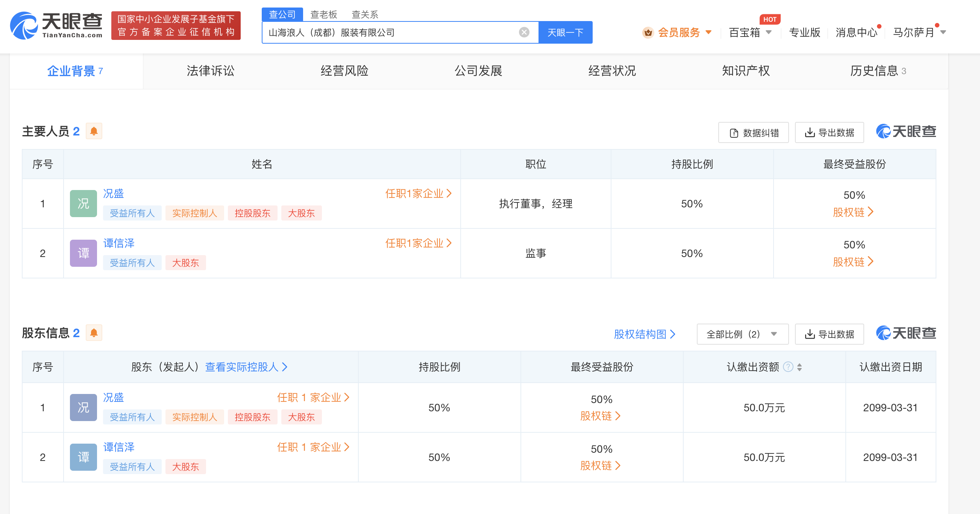
Task: Open 股权链 for 谭信泽 in 股东信息
Action: (600, 465)
